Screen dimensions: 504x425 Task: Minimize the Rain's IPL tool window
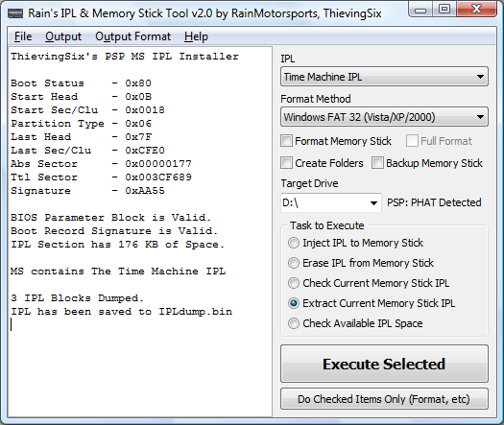420,10
